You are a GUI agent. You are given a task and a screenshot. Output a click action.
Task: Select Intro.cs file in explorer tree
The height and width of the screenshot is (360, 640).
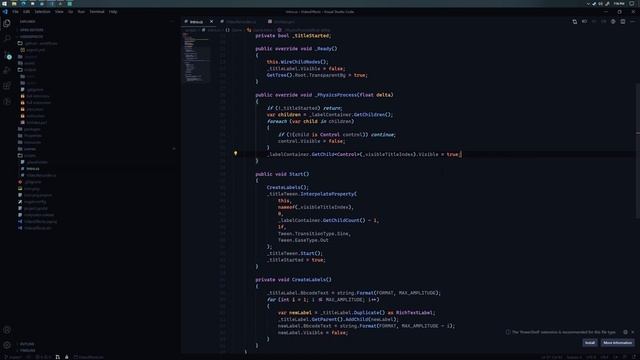(33, 169)
